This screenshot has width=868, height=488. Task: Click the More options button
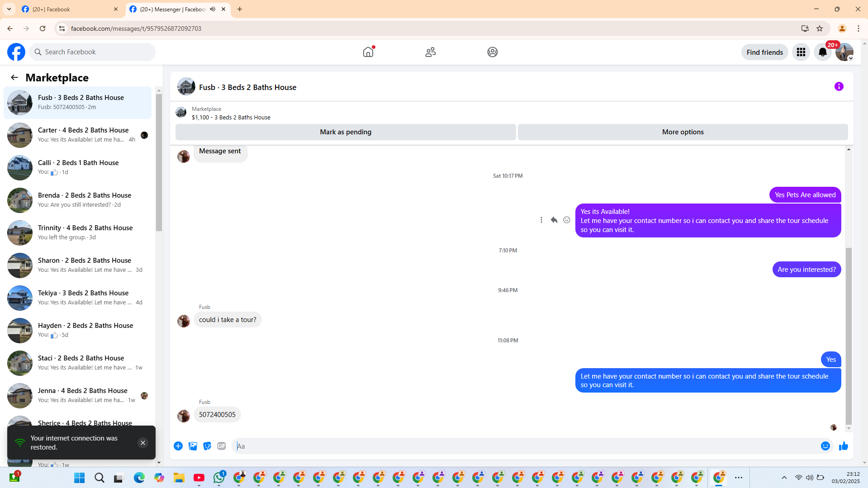pos(683,132)
